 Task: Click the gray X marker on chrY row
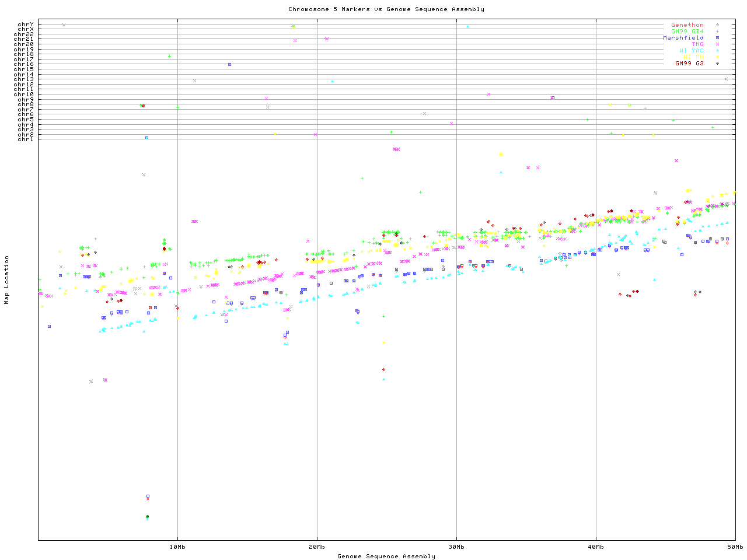pos(64,24)
